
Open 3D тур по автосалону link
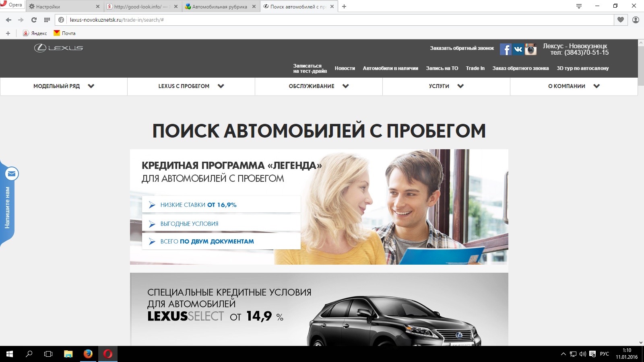(583, 68)
